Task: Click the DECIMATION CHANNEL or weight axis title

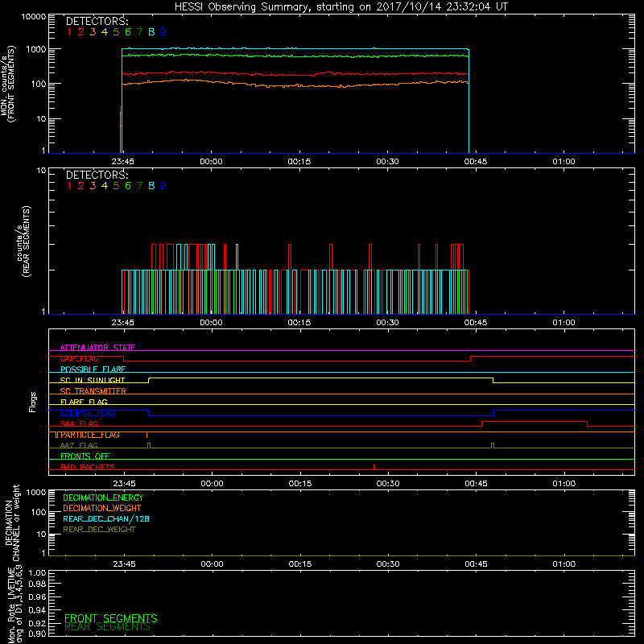Action: 12,522
